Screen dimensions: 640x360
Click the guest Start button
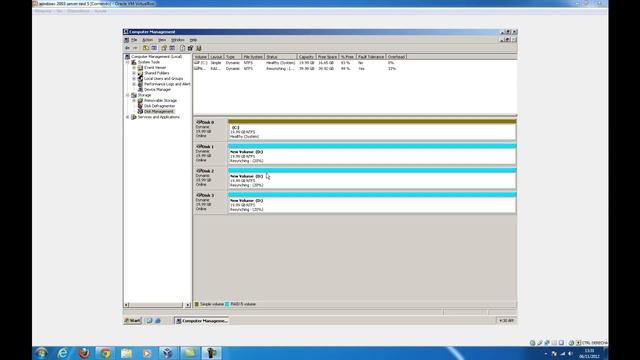133,321
